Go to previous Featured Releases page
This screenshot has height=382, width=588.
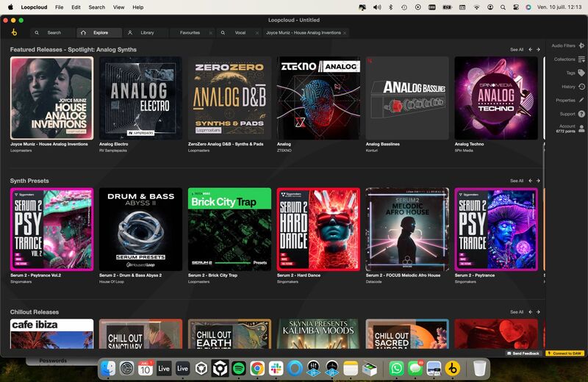[x=530, y=49]
